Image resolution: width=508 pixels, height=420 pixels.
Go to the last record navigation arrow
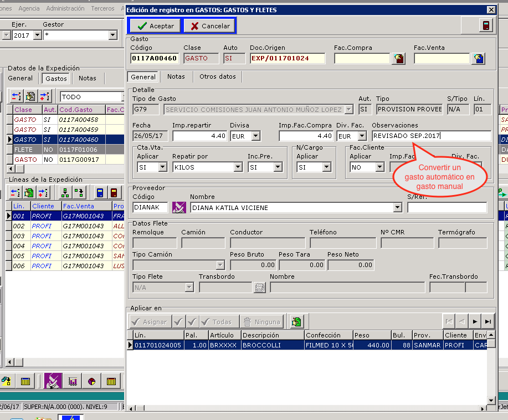[488, 321]
